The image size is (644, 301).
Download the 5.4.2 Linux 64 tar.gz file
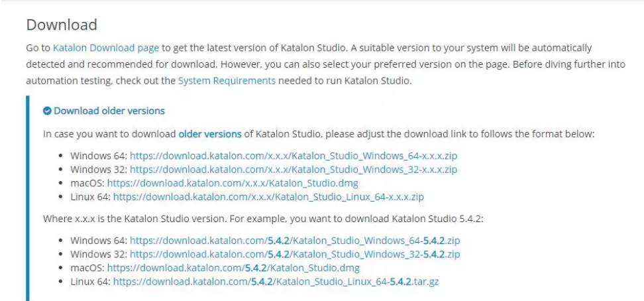tap(276, 282)
